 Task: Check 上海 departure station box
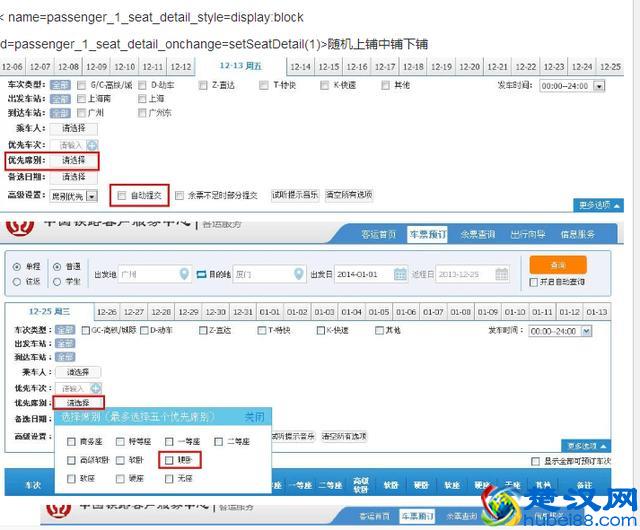(142, 98)
